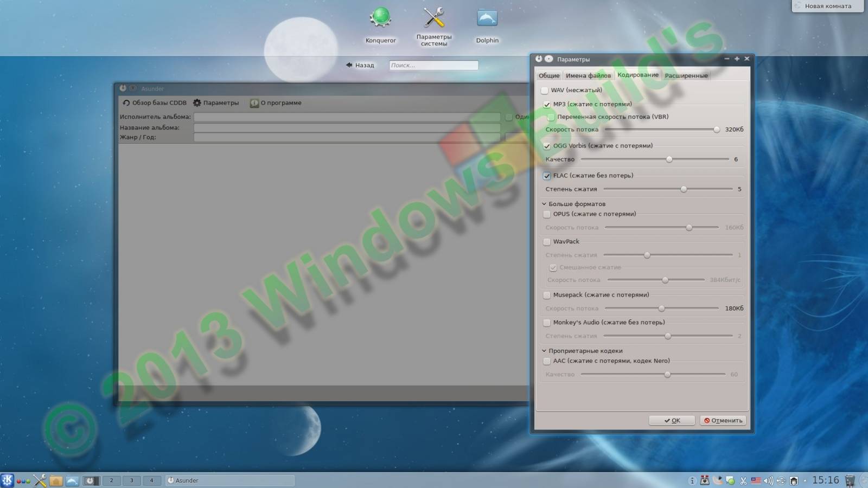Uncheck the OGG Vorbis checkbox
The height and width of the screenshot is (488, 868).
click(x=547, y=146)
